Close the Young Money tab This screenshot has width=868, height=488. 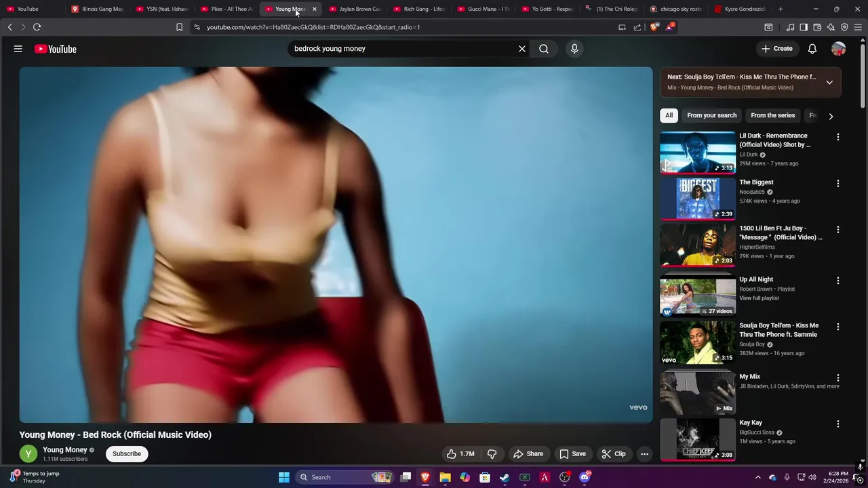coord(314,9)
